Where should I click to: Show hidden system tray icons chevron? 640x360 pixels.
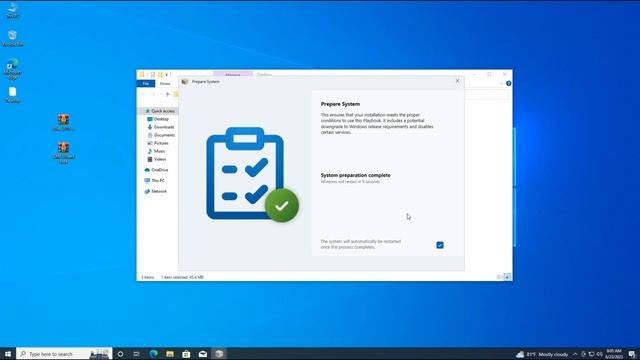point(575,354)
